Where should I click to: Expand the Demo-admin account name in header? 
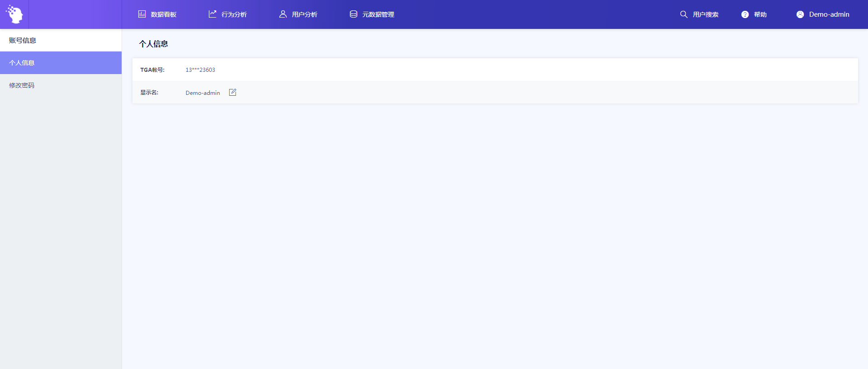(x=829, y=14)
